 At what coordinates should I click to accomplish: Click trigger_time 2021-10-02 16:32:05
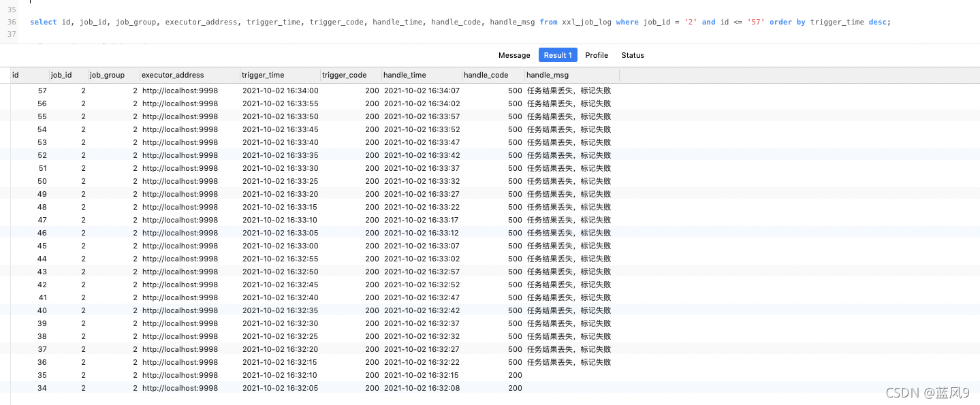(x=281, y=388)
